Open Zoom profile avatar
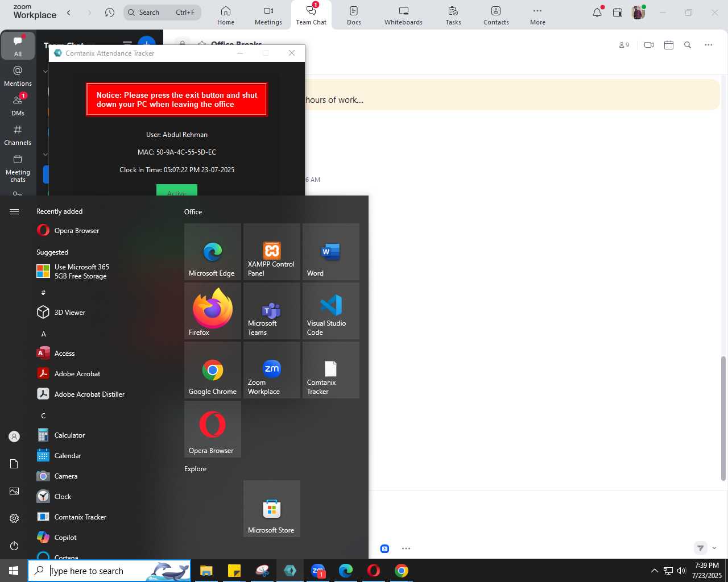 (638, 13)
